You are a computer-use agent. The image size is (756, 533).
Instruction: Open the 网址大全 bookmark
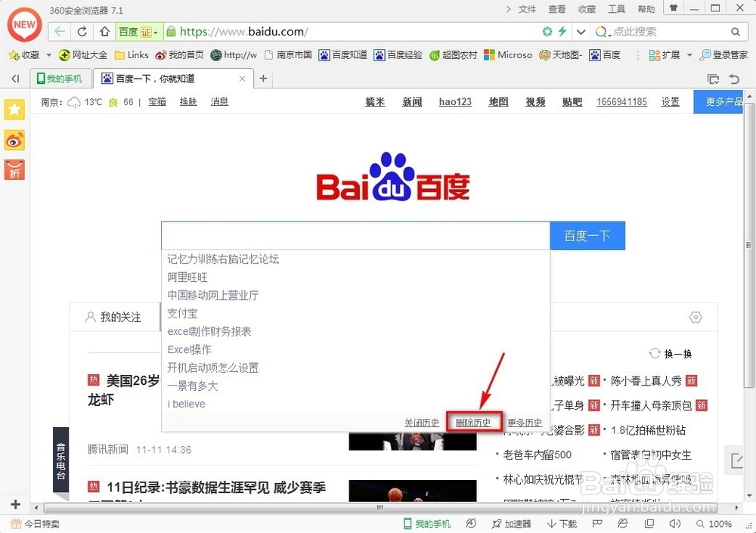[x=83, y=55]
